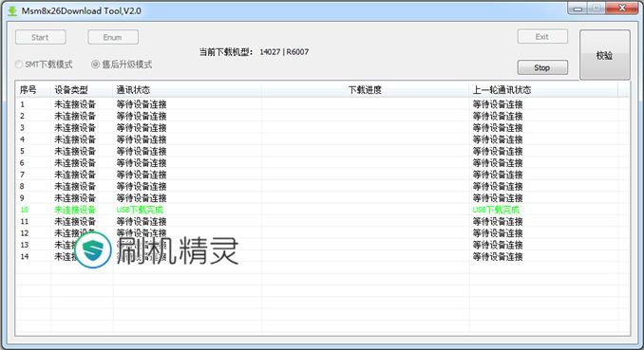Select the 售后升级模式 radio option
This screenshot has width=644, height=350.
pyautogui.click(x=122, y=64)
